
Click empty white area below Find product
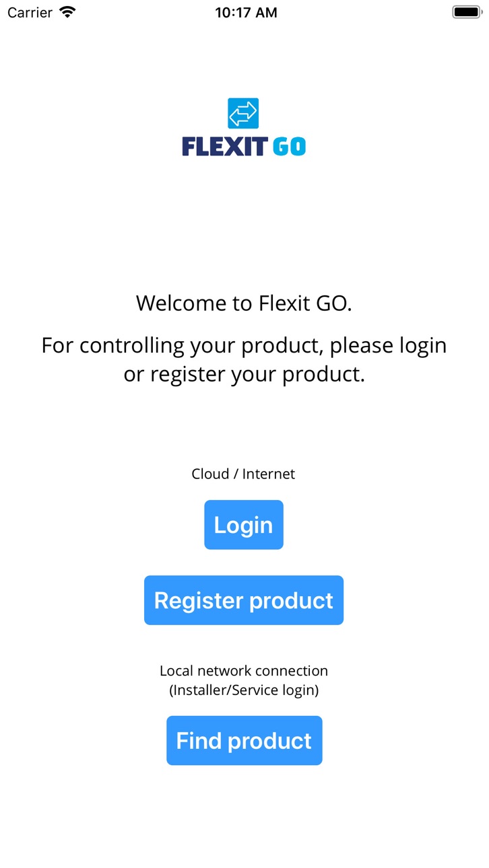coord(244,818)
